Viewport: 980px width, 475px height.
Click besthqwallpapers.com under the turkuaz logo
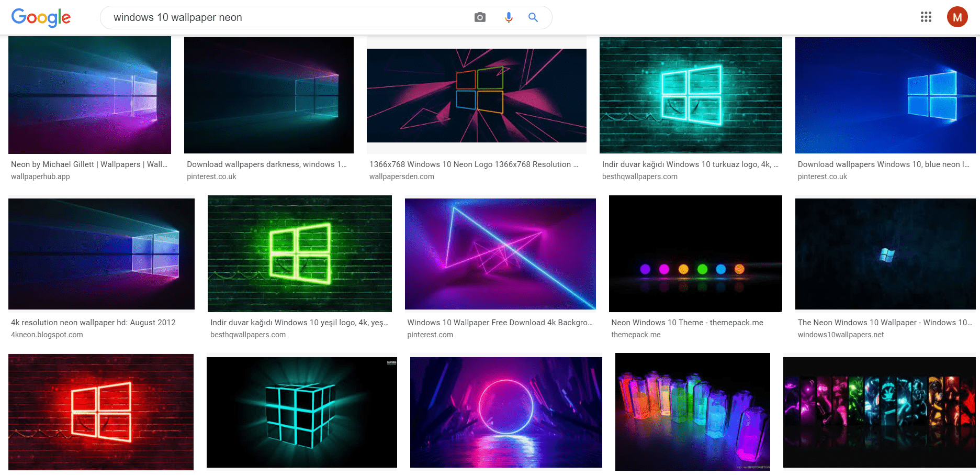tap(640, 176)
